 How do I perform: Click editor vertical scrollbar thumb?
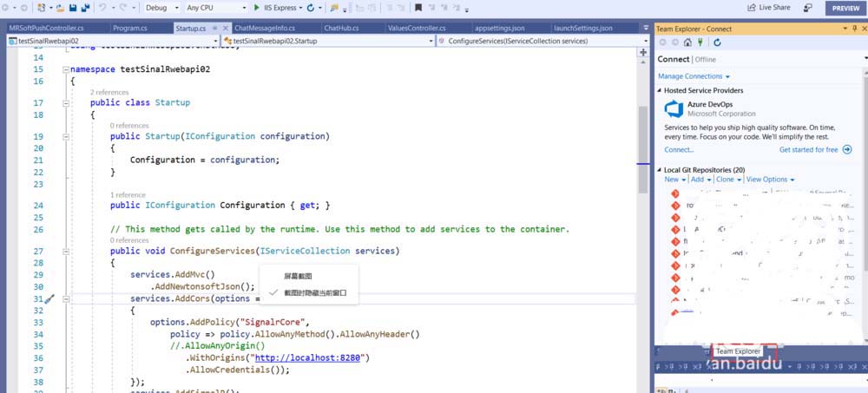tap(642, 149)
